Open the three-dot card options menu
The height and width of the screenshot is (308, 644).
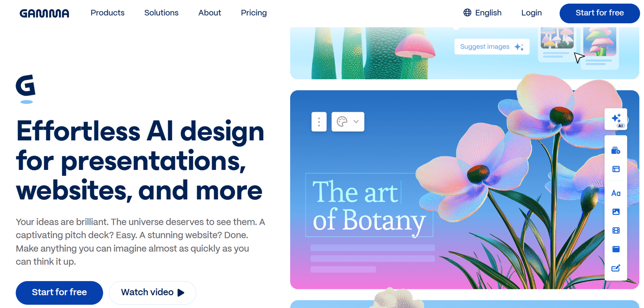coord(319,122)
